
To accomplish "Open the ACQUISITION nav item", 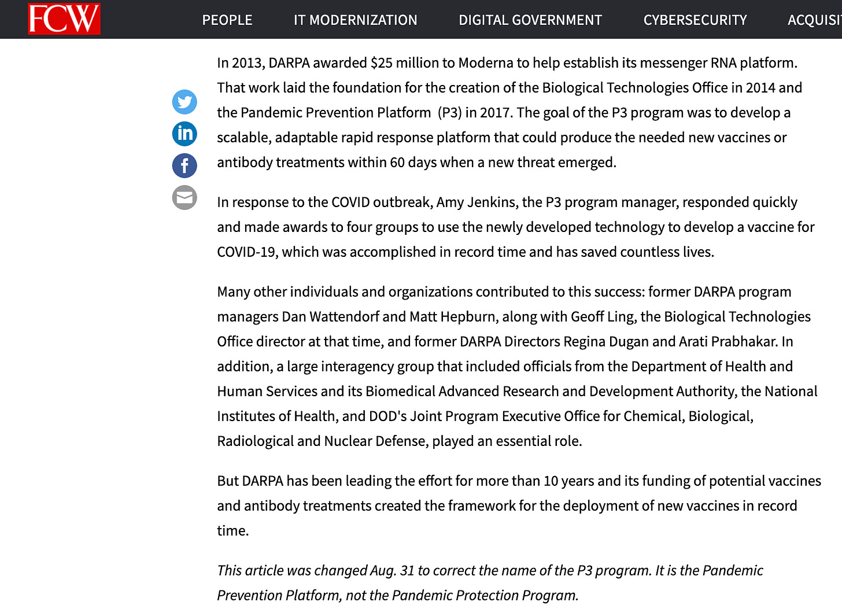I will tap(815, 20).
